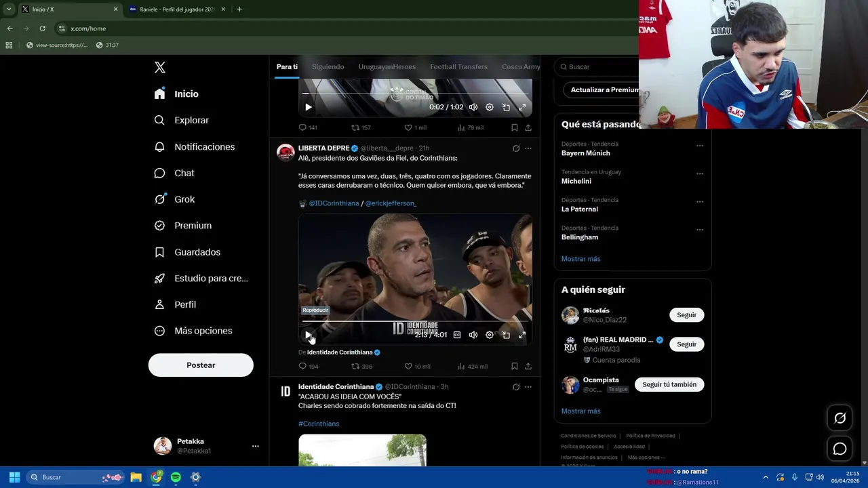This screenshot has width=868, height=488.
Task: Open more options on Identidade Corinthiana post
Action: 528,387
